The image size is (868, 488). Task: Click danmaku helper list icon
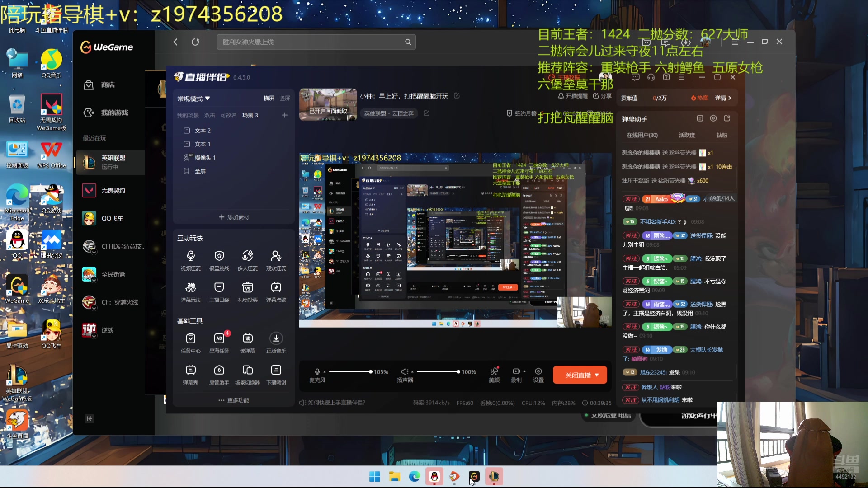click(700, 118)
